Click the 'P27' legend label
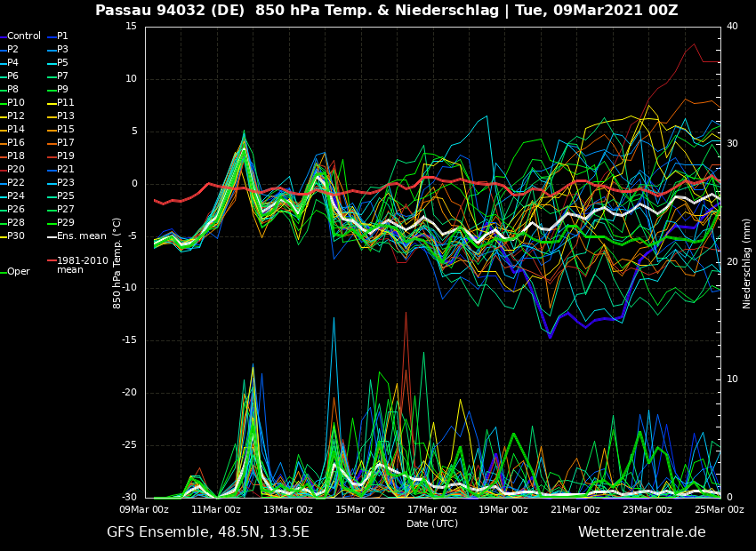The image size is (756, 551). click(x=66, y=209)
